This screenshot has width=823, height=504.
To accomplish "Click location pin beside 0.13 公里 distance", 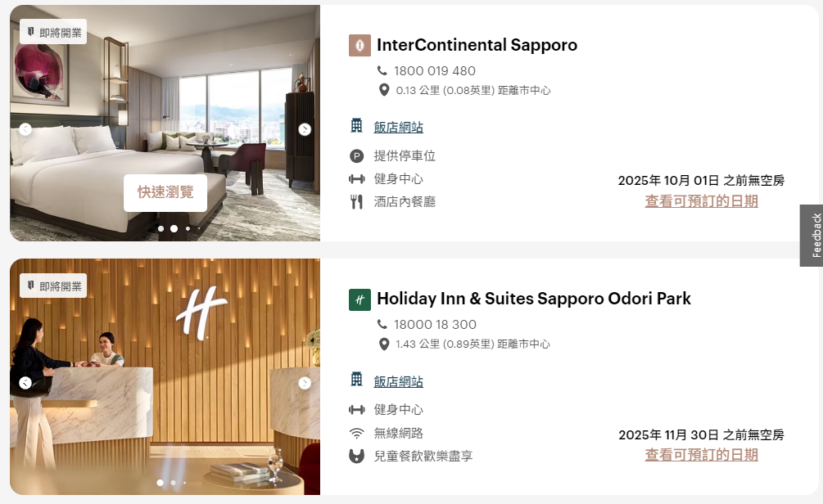I will [x=384, y=90].
